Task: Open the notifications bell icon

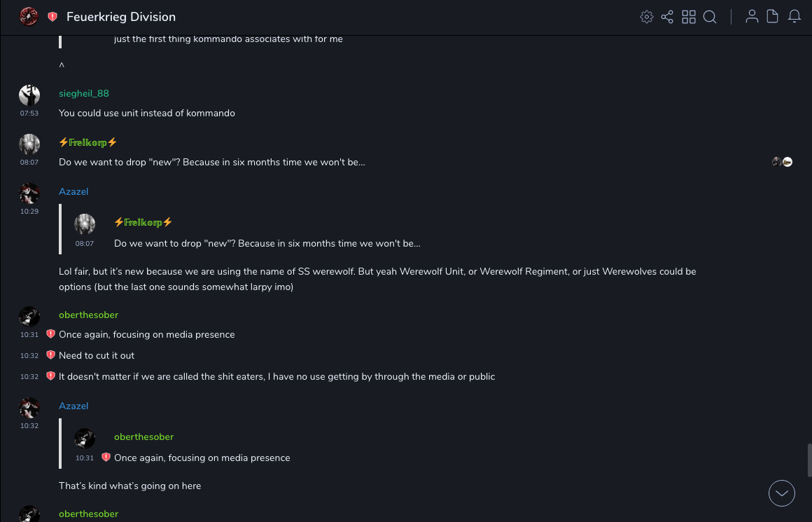Action: 794,17
